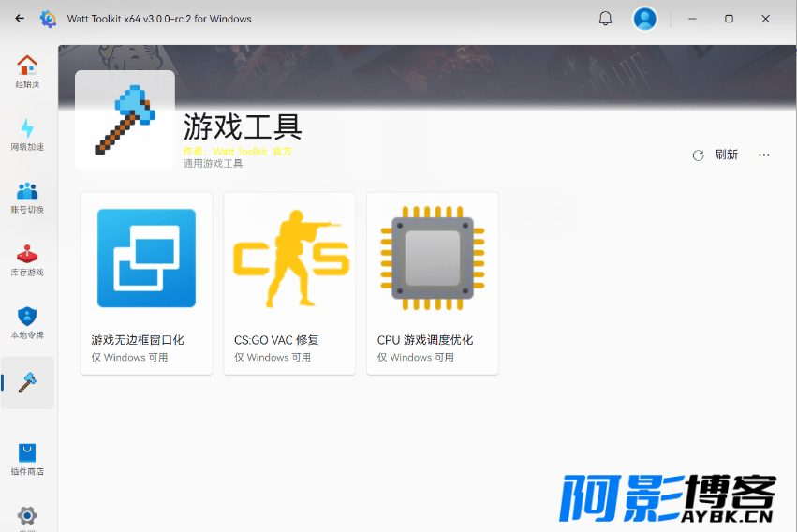Select the game tools axe sidebar item
Image resolution: width=797 pixels, height=532 pixels.
(x=27, y=383)
